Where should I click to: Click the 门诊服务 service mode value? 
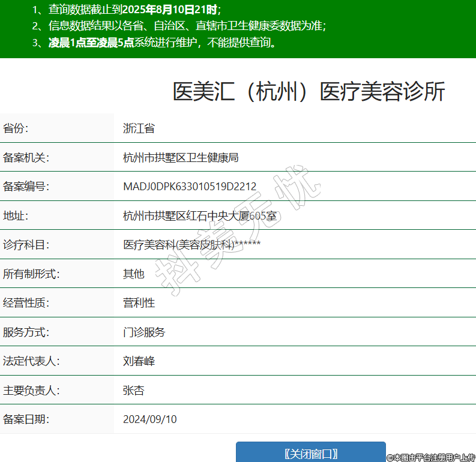(144, 332)
